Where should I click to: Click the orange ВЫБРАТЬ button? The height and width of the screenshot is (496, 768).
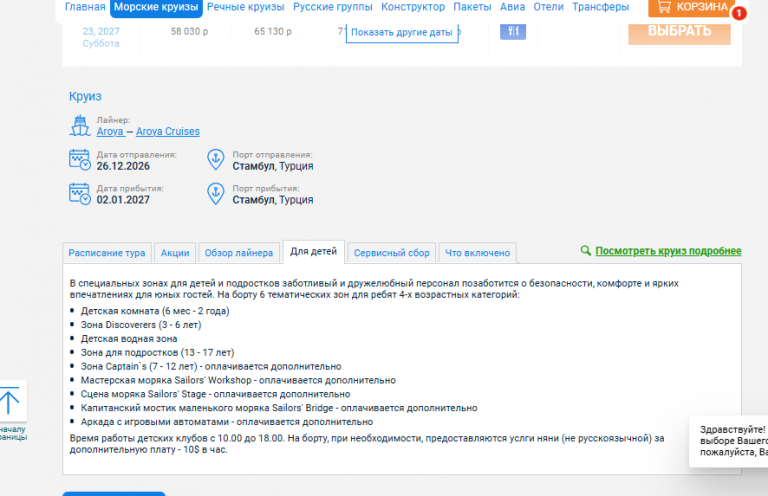click(679, 32)
